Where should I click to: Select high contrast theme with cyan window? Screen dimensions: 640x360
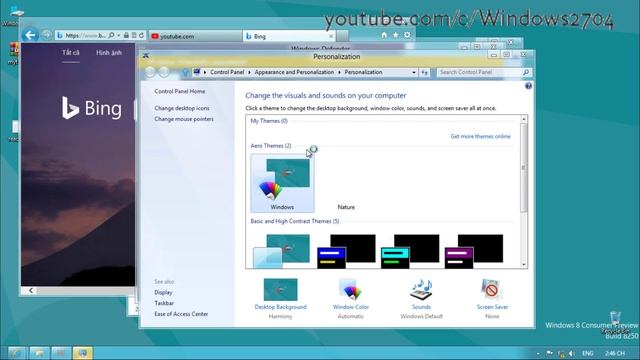(410, 250)
